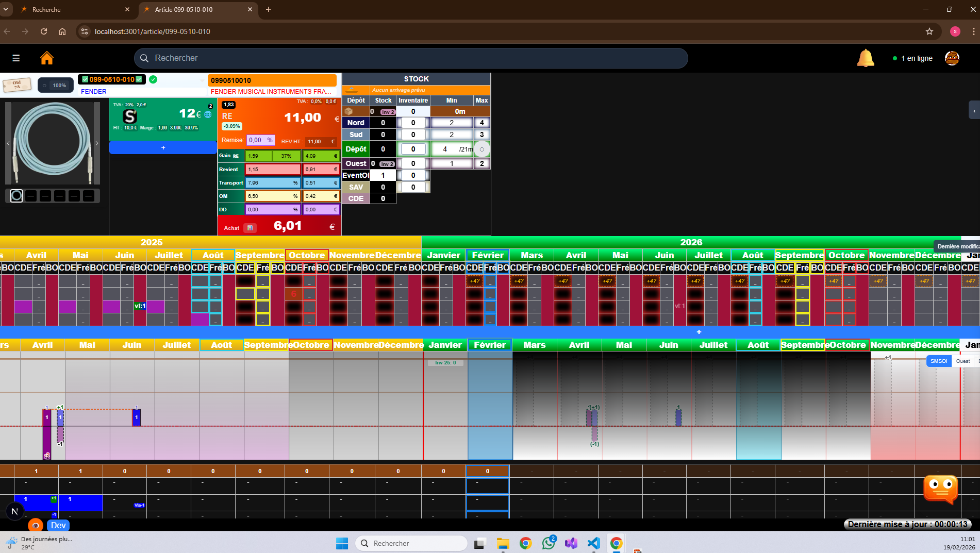Click the home icon in the header
This screenshot has width=980, height=553.
(x=46, y=58)
